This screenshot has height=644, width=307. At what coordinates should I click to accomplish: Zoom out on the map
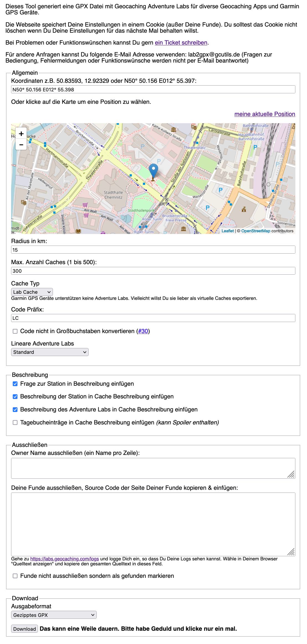pyautogui.click(x=21, y=145)
